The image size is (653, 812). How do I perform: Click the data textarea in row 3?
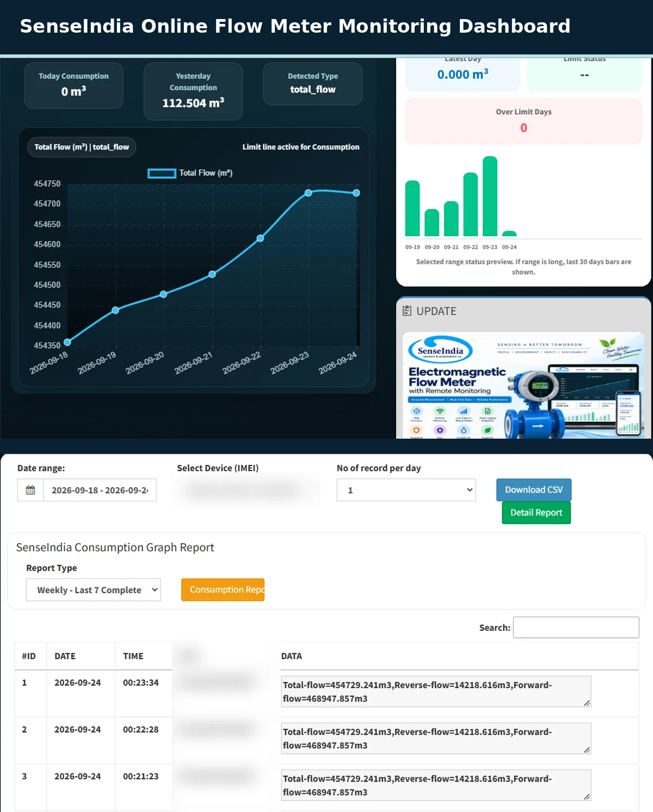[436, 785]
